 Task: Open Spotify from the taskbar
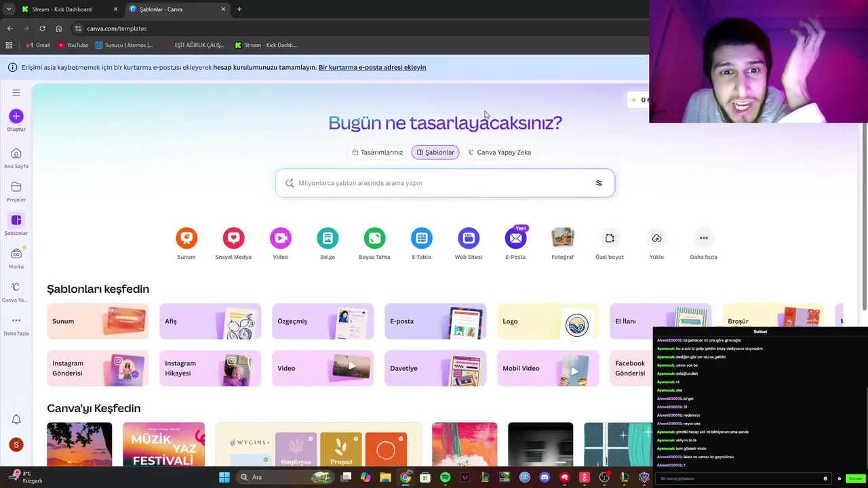pos(445,477)
